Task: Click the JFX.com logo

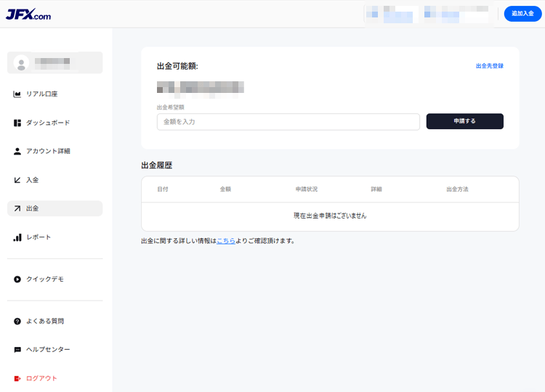Action: tap(28, 15)
